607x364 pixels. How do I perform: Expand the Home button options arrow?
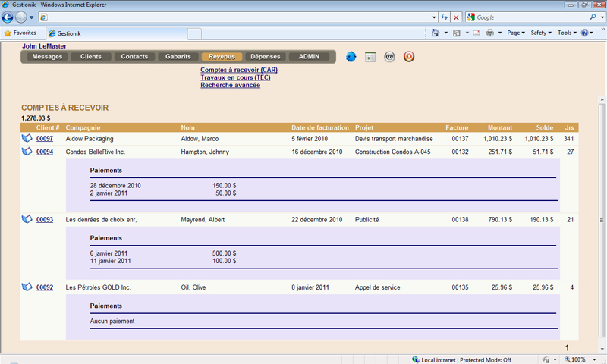(x=445, y=33)
